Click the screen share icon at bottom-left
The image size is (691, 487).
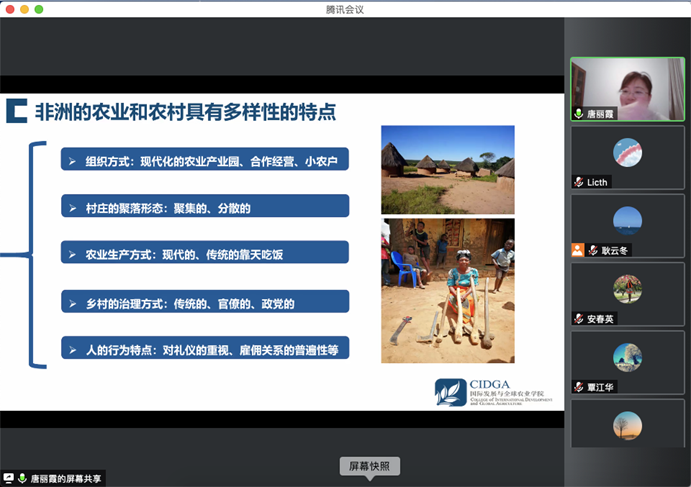pyautogui.click(x=9, y=478)
